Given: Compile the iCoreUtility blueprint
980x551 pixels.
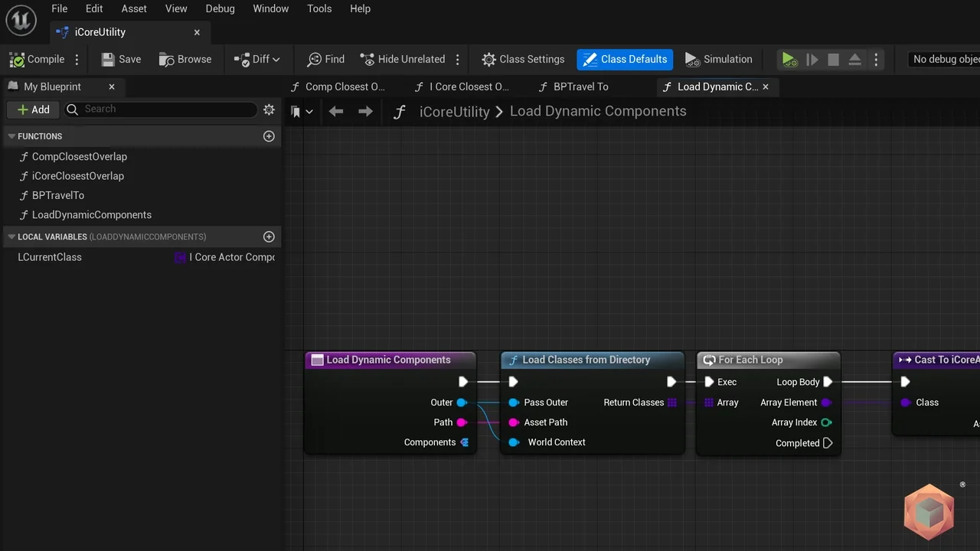Looking at the screenshot, I should 37,59.
